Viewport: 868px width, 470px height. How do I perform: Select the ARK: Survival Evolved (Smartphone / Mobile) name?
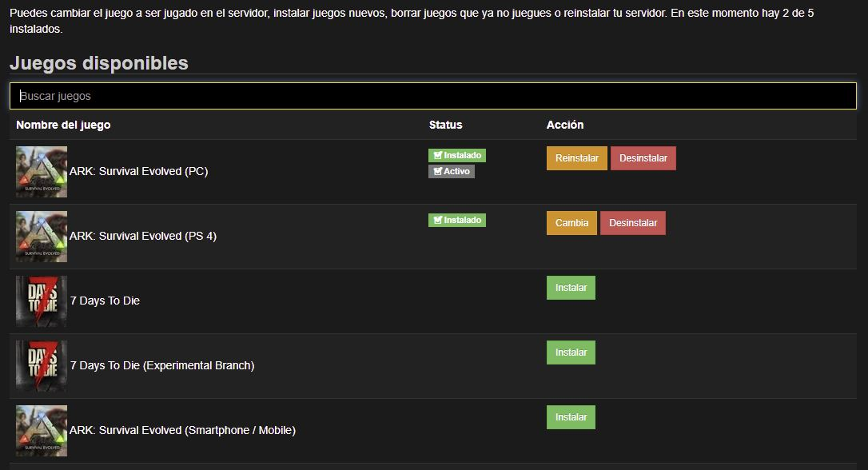(x=183, y=431)
